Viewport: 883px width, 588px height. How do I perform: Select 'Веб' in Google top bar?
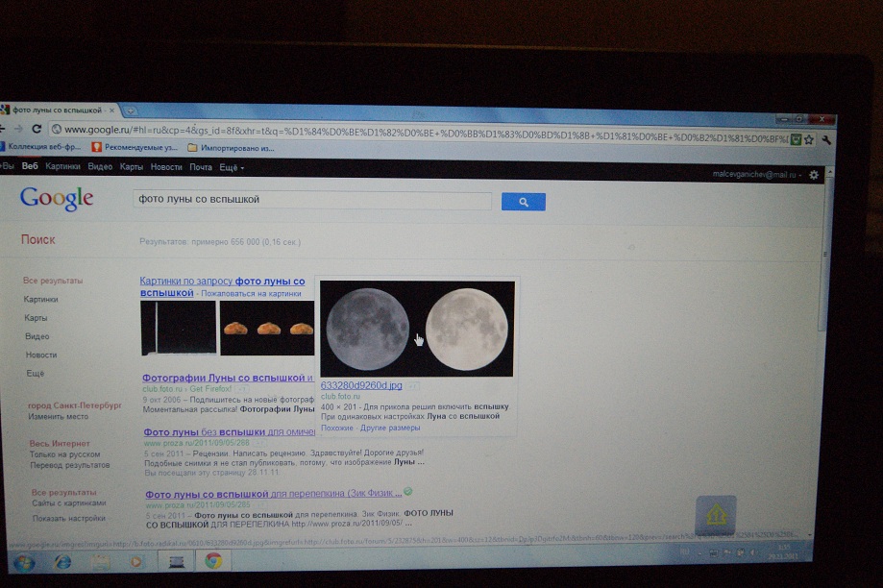(x=30, y=166)
